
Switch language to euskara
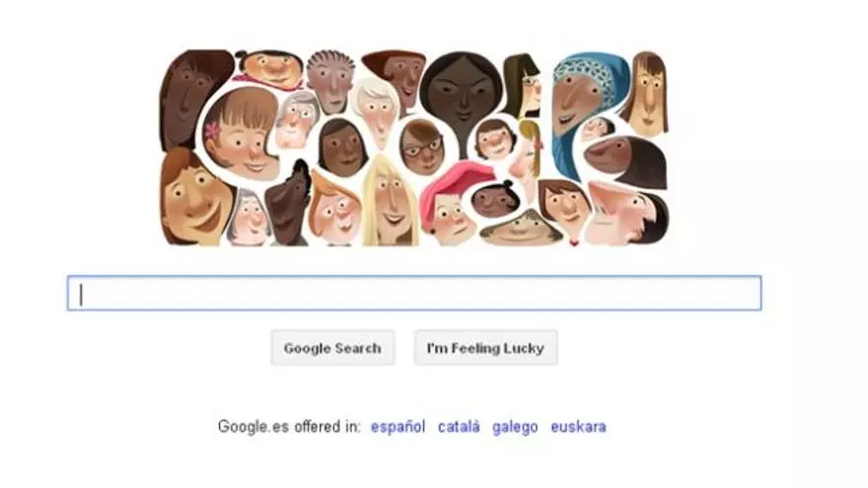point(578,427)
